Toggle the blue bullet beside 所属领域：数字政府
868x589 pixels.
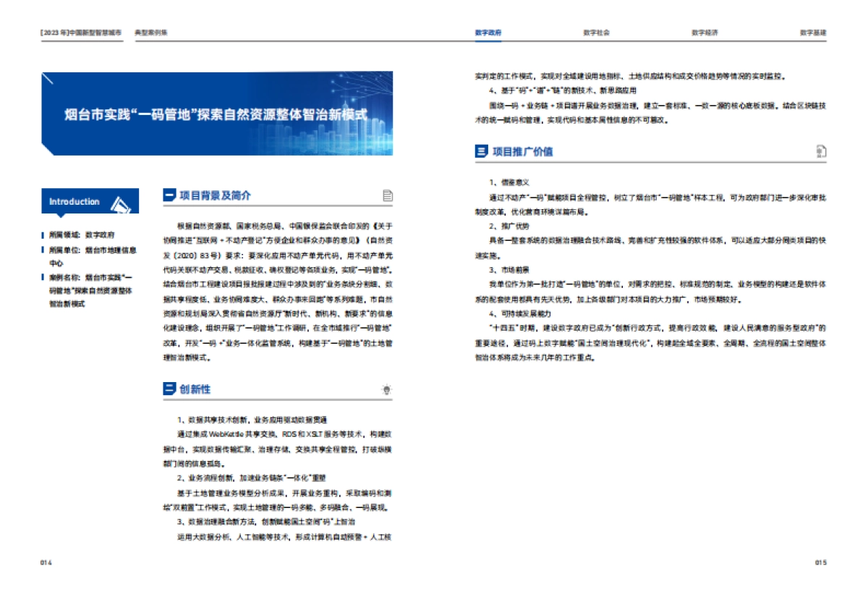pyautogui.click(x=41, y=234)
